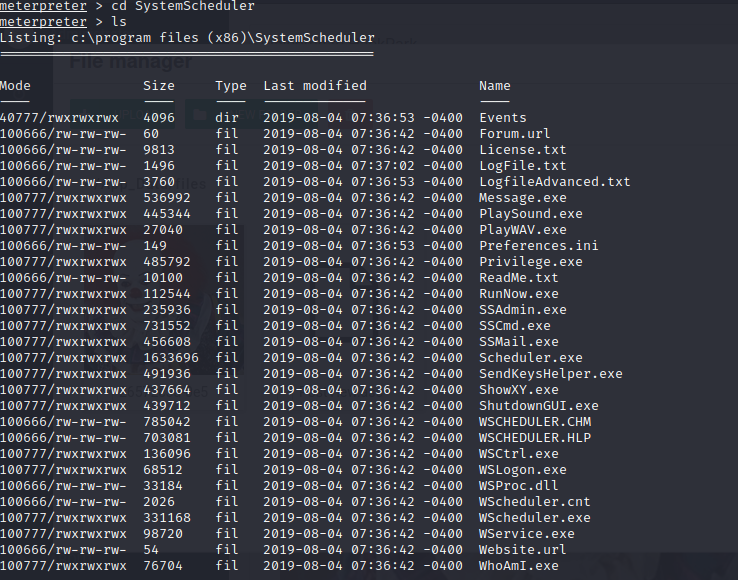Viewport: 738px width, 580px height.
Task: Select WSCtrl.exe in the listing
Action: pos(519,454)
